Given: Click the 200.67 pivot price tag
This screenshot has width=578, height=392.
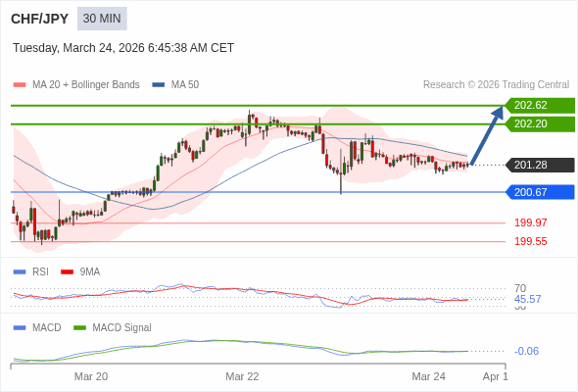Looking at the screenshot, I should [x=540, y=192].
